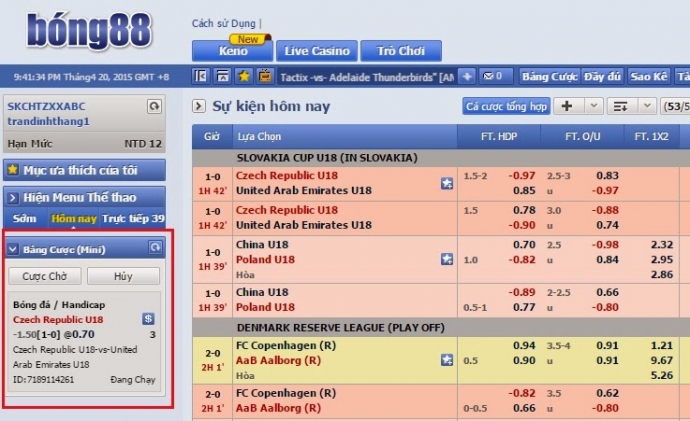Screen dimensions: 690x421
Task: Open the Live Casino button
Action: pyautogui.click(x=316, y=50)
